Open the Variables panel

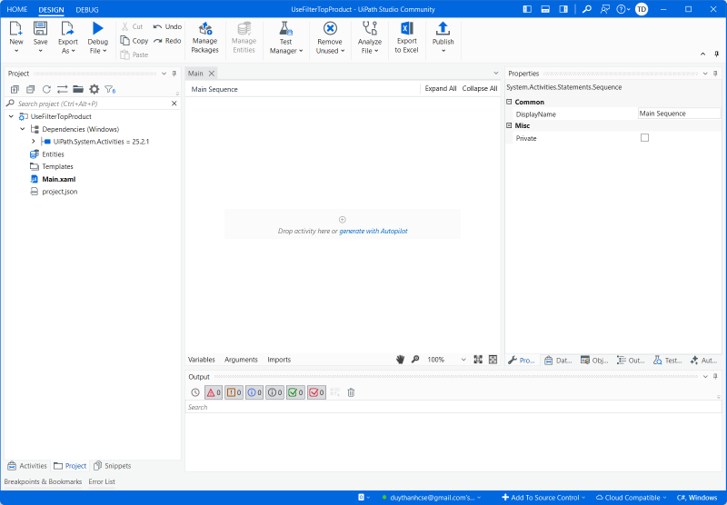pyautogui.click(x=201, y=359)
